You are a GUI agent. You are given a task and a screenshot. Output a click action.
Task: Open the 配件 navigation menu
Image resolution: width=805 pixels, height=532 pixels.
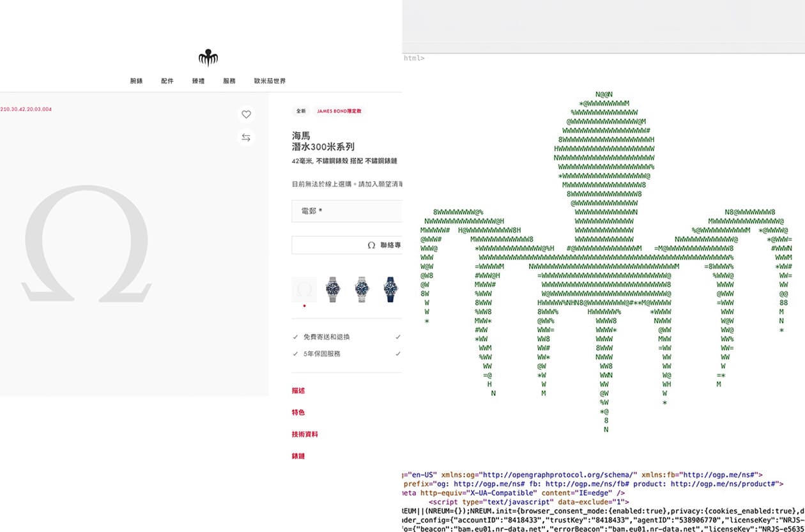point(167,81)
